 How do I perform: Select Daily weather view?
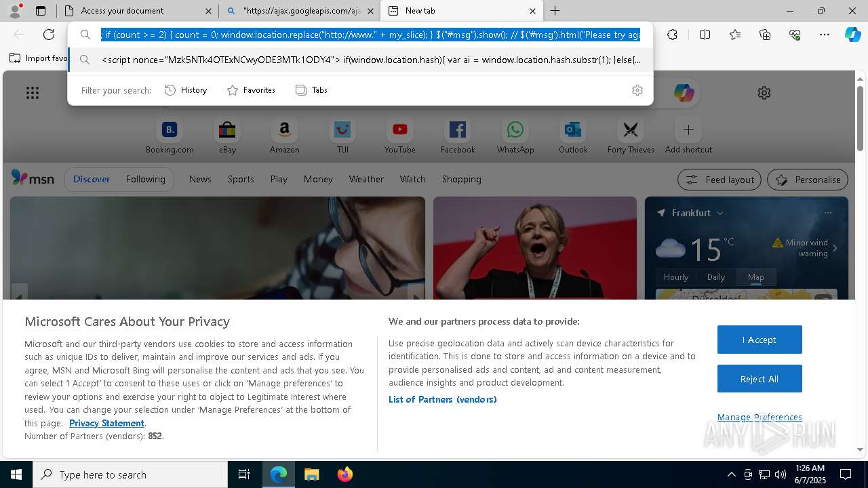(716, 277)
